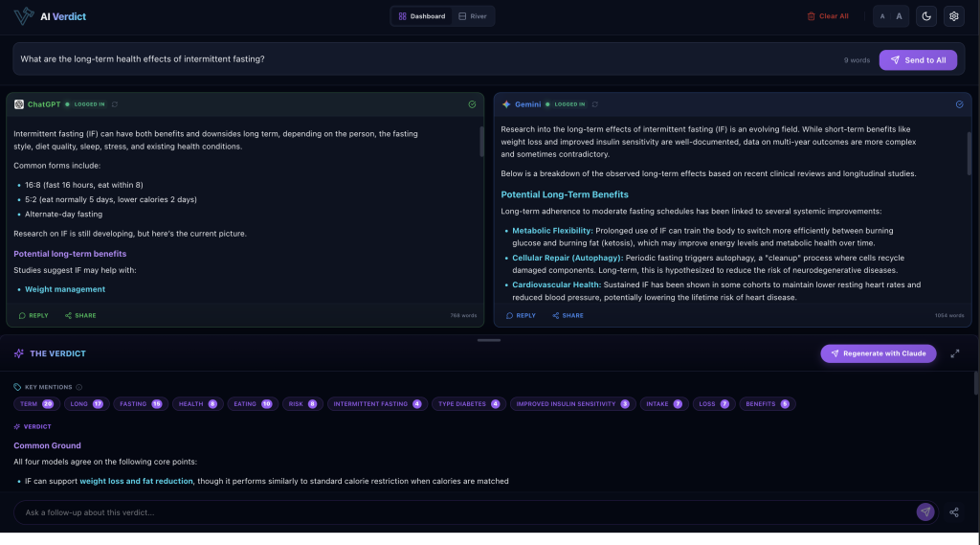Refresh the ChatGPT panel session
This screenshot has height=545, width=980.
(x=115, y=104)
